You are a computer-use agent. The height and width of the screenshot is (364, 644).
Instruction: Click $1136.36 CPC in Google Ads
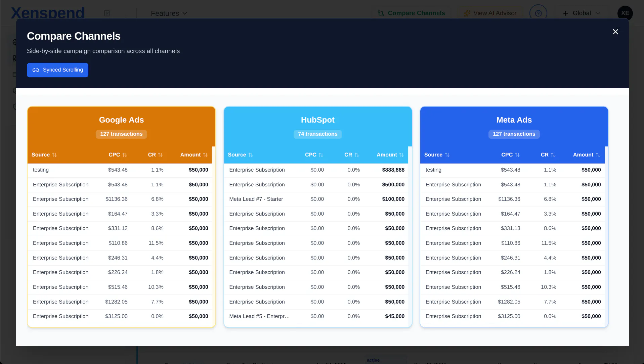tap(117, 199)
